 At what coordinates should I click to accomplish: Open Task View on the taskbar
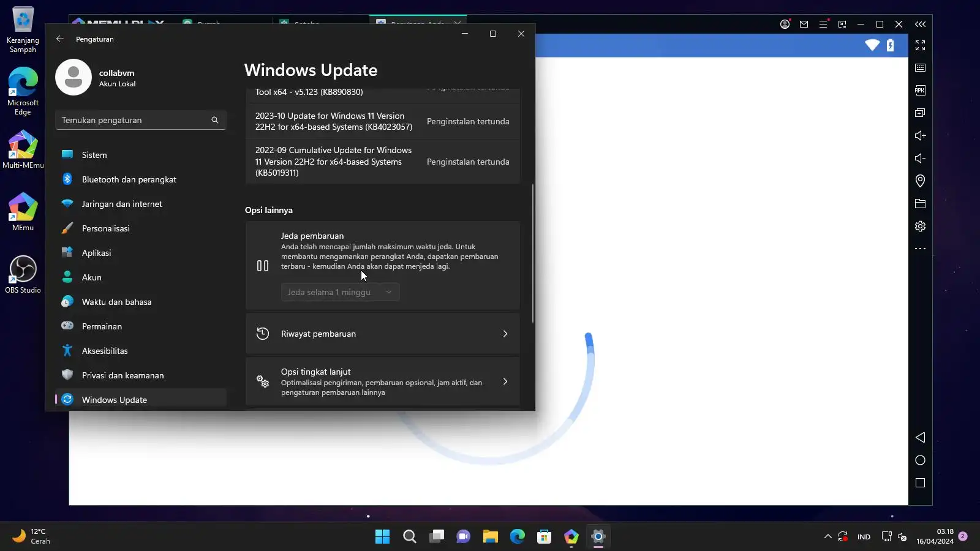pyautogui.click(x=437, y=537)
